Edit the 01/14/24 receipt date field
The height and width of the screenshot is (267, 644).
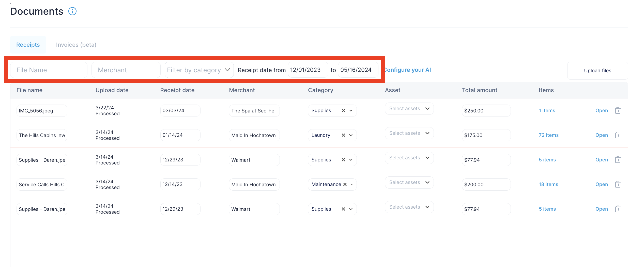[180, 135]
